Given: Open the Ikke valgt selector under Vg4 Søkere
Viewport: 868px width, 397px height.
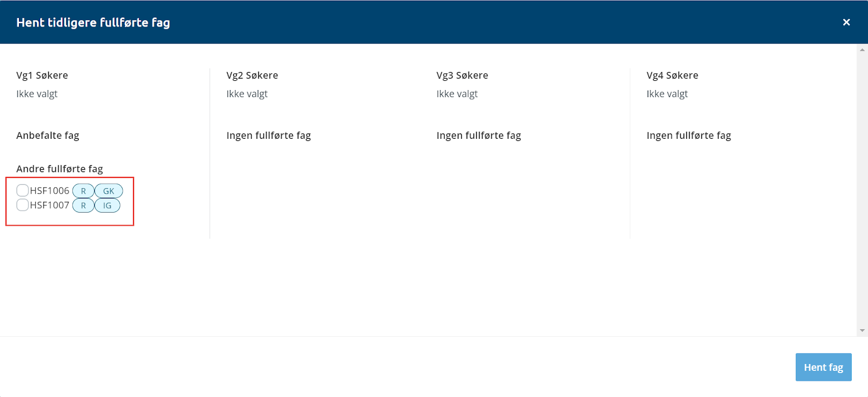Looking at the screenshot, I should point(667,94).
